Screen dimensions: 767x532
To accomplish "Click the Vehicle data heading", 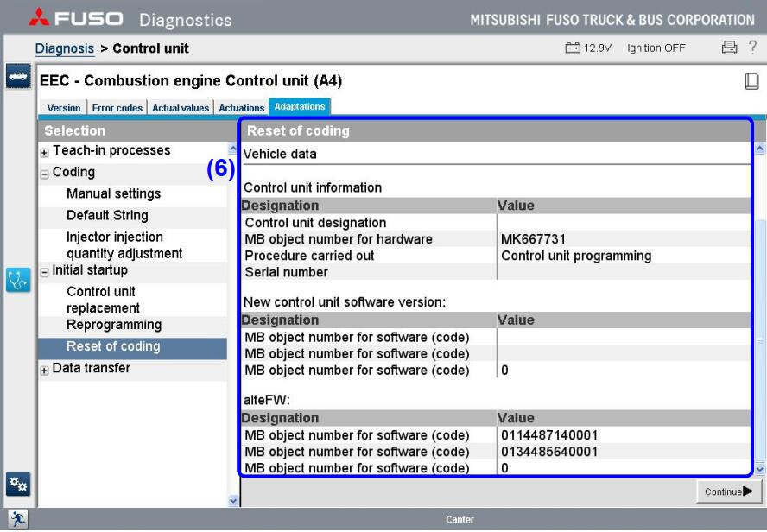I will [x=280, y=154].
